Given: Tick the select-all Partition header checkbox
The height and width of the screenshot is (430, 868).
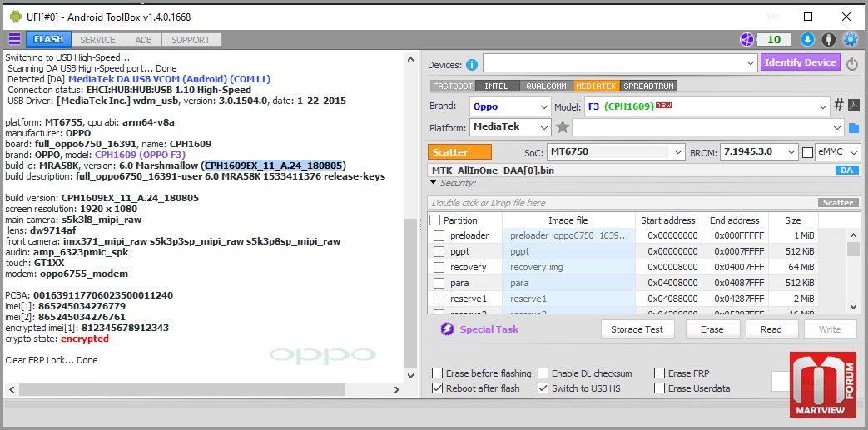Looking at the screenshot, I should tap(435, 220).
